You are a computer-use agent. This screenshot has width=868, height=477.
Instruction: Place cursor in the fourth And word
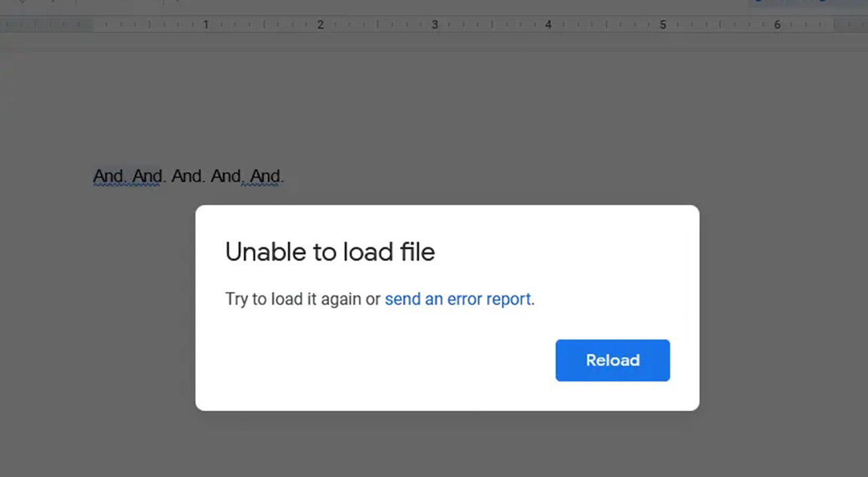(226, 176)
